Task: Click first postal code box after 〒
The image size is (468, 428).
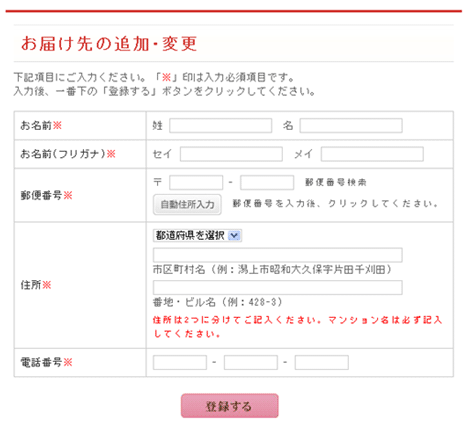Action: click(196, 183)
